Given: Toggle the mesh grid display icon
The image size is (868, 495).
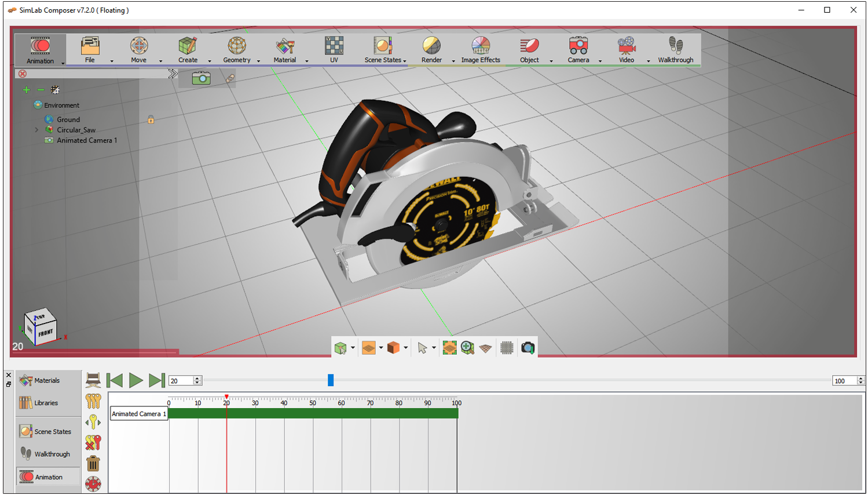Looking at the screenshot, I should 507,348.
